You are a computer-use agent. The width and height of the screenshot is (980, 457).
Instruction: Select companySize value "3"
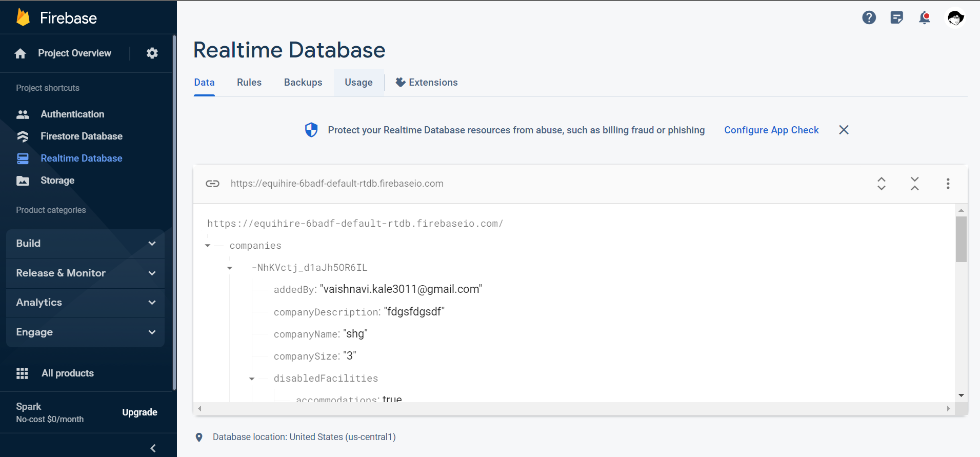(350, 356)
